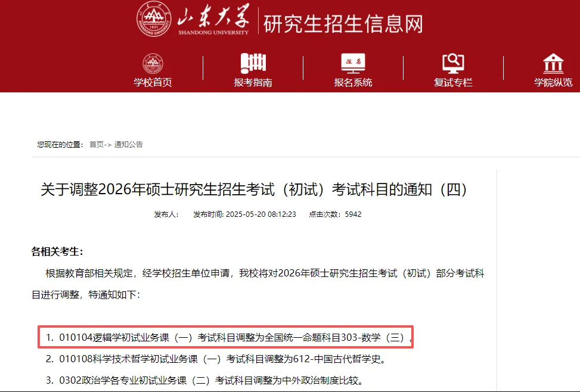Image resolution: width=580 pixels, height=392 pixels.
Task: Select the 学校首页 menu label
Action: click(x=153, y=82)
